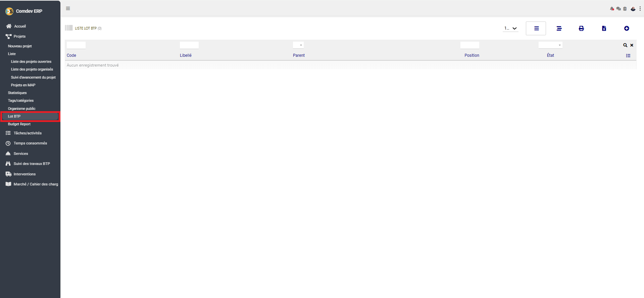The image size is (644, 298).
Task: Open Liste des projets ouvertes
Action: (x=31, y=61)
